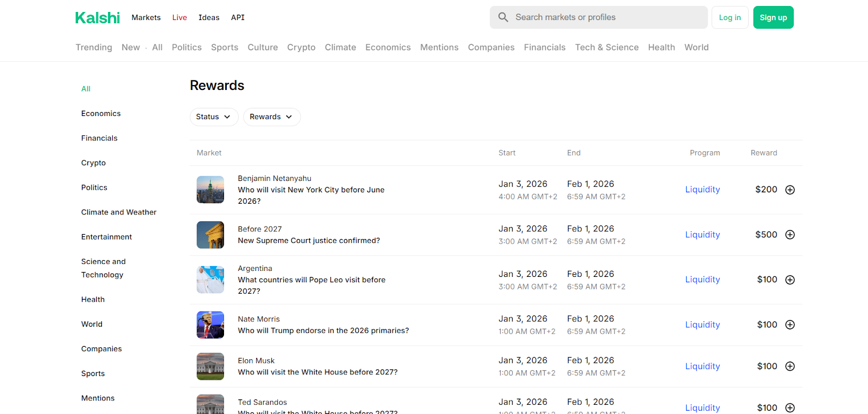Select Science and Technology in the sidebar
The height and width of the screenshot is (414, 868).
(x=103, y=268)
